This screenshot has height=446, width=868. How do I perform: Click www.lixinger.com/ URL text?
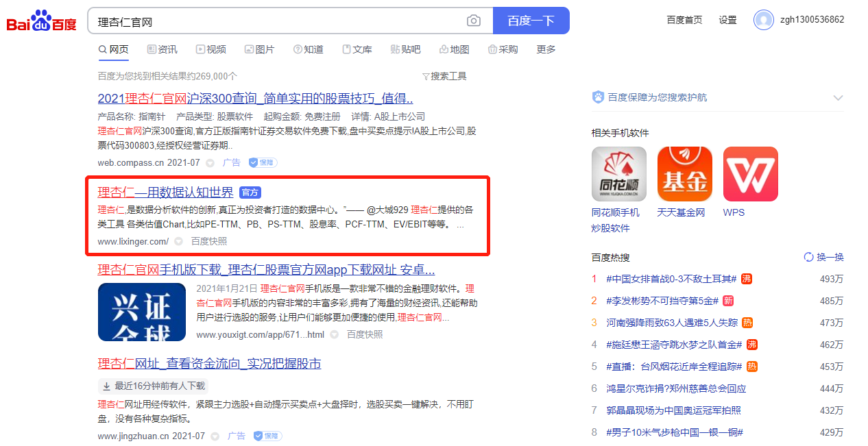[x=133, y=241]
